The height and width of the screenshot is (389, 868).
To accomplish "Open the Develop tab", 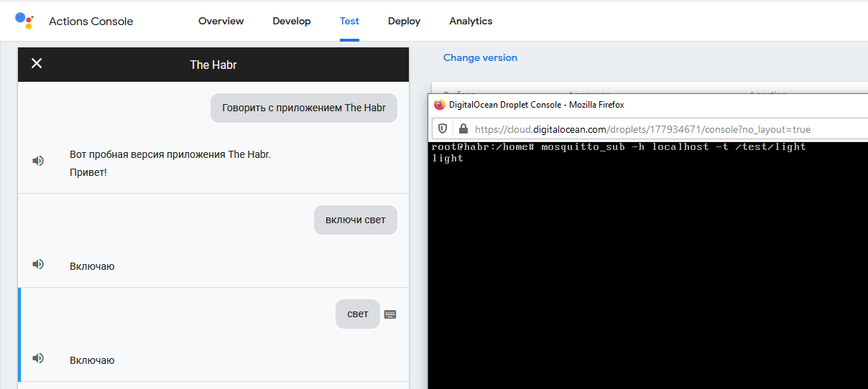I will pos(292,21).
